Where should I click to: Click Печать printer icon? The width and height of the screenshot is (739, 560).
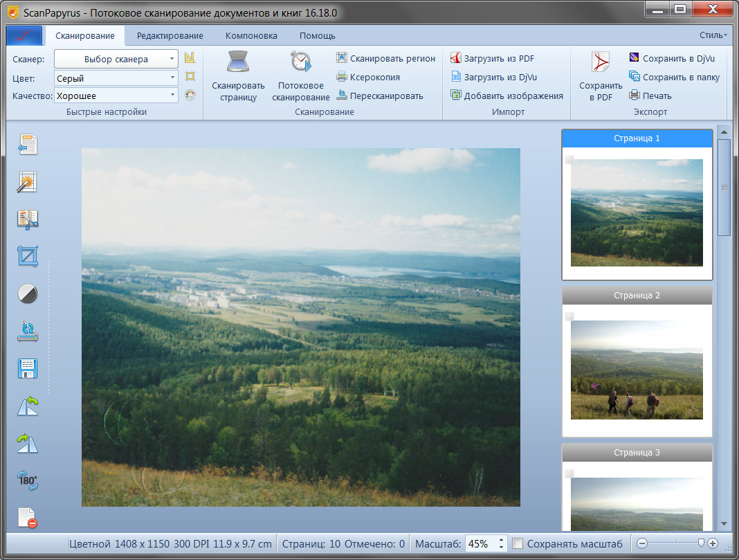[x=635, y=96]
